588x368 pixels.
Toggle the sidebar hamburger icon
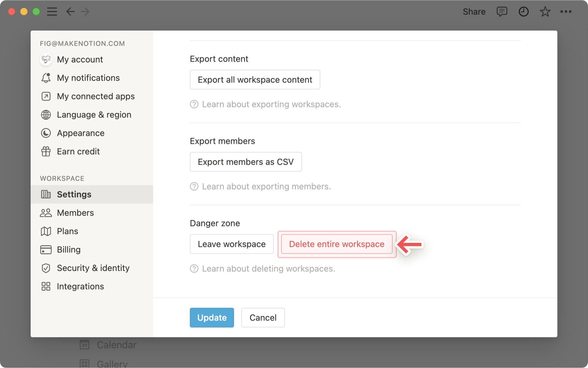click(52, 12)
